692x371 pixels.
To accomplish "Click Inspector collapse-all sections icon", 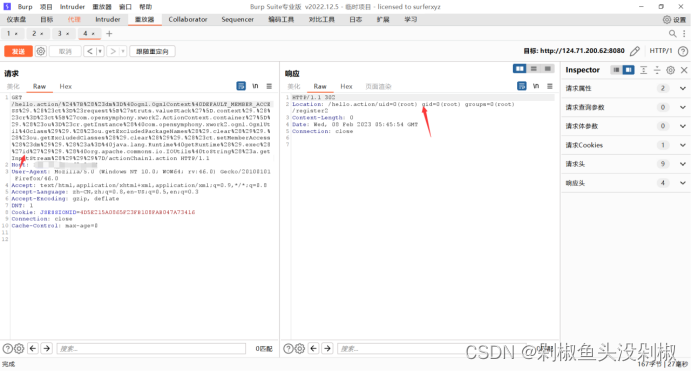I will [x=657, y=70].
